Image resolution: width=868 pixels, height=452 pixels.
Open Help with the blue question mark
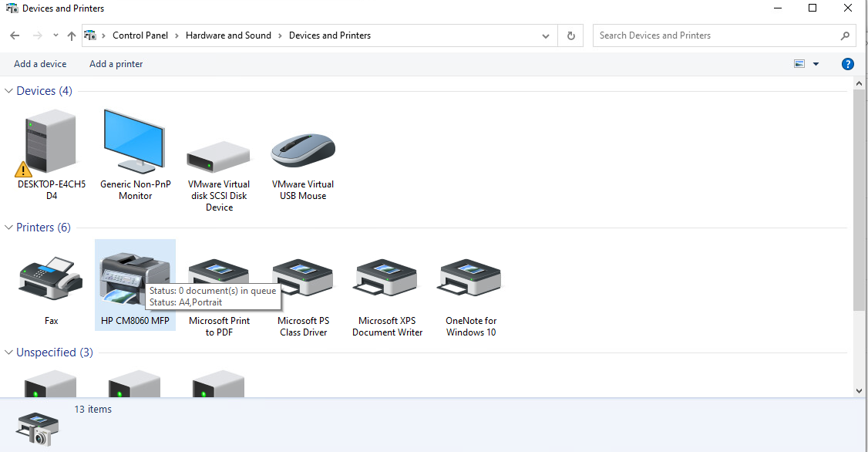tap(847, 64)
